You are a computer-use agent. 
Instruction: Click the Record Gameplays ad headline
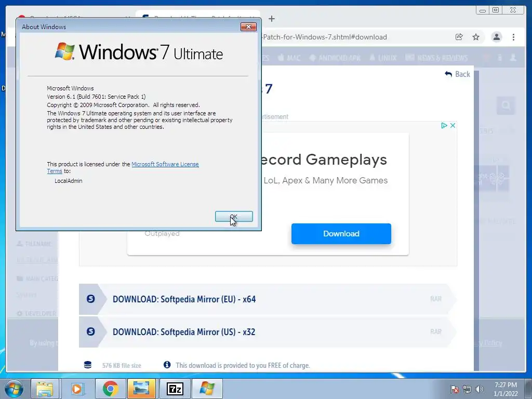click(x=324, y=159)
